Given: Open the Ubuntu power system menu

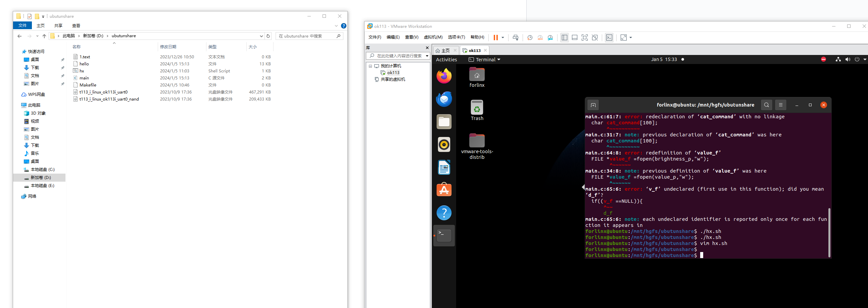Looking at the screenshot, I should 857,60.
